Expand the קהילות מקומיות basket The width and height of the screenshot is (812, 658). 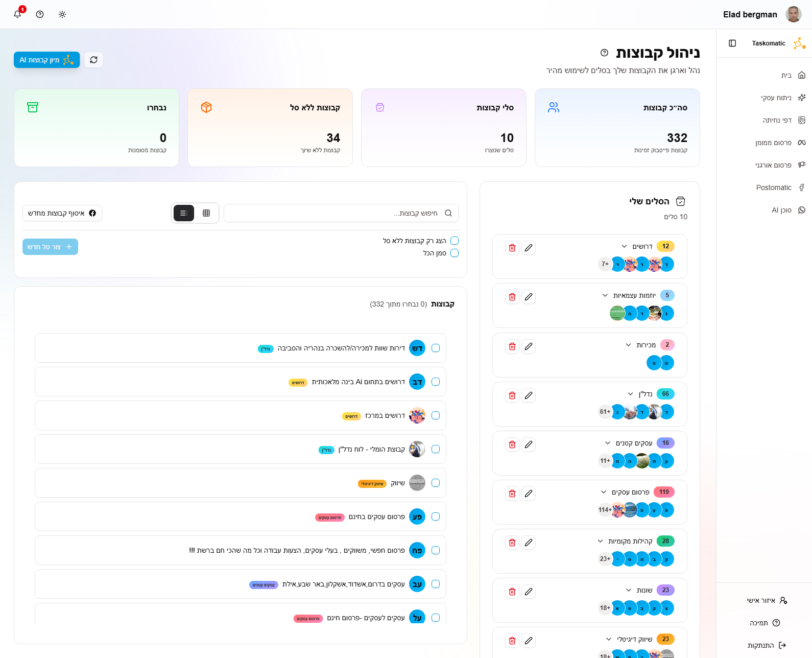600,541
